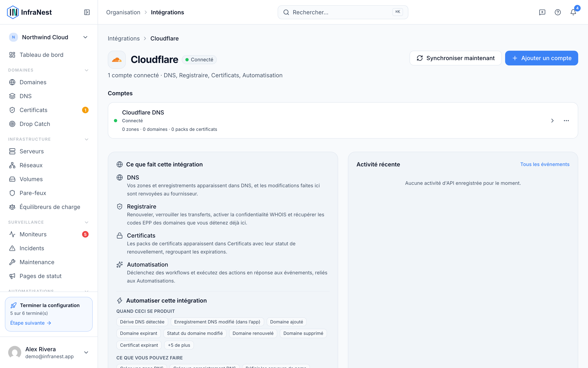
Task: Click the globe icon by Ce que fait cette intégration
Action: 120,165
